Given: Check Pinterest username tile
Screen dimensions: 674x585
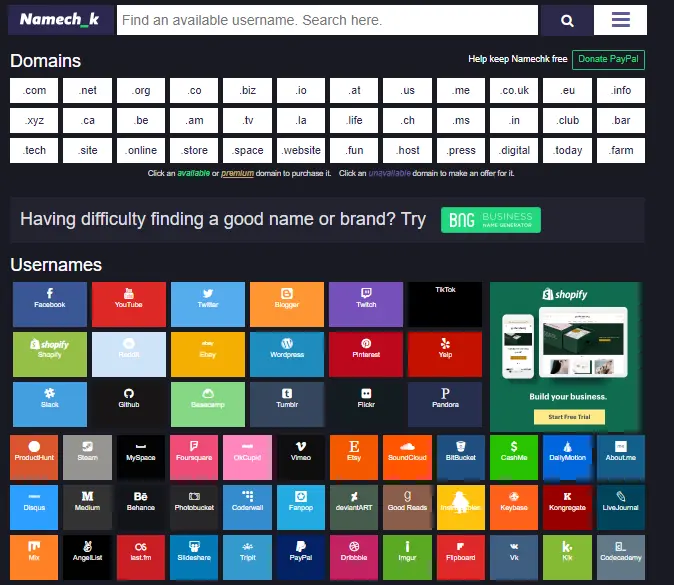Looking at the screenshot, I should [x=366, y=354].
